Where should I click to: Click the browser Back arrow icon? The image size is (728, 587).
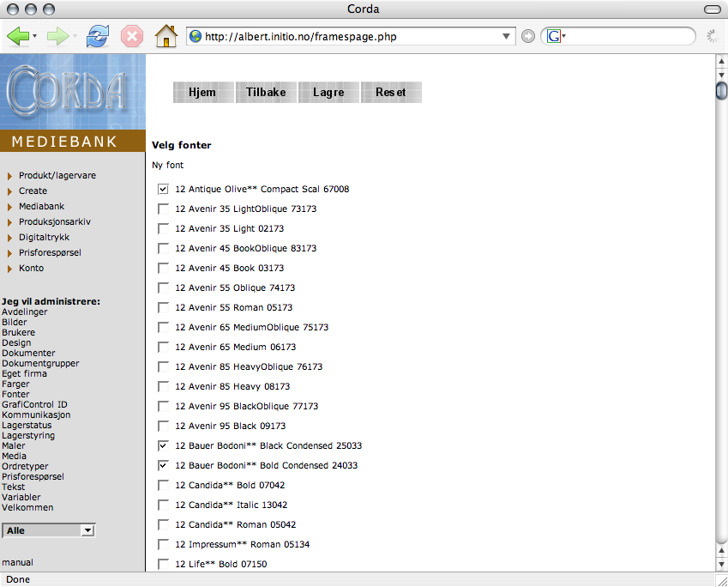(17, 36)
